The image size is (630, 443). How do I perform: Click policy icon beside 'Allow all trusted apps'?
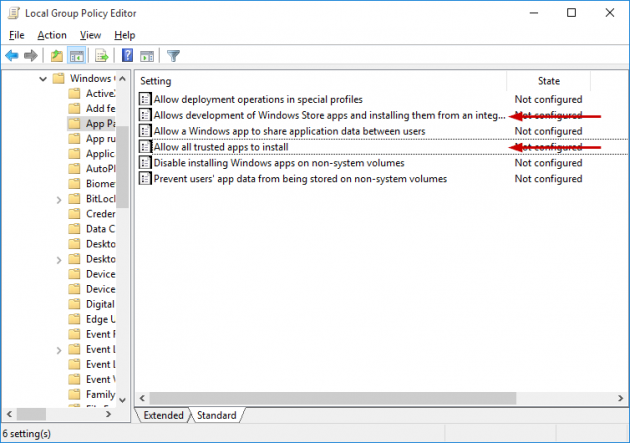145,147
